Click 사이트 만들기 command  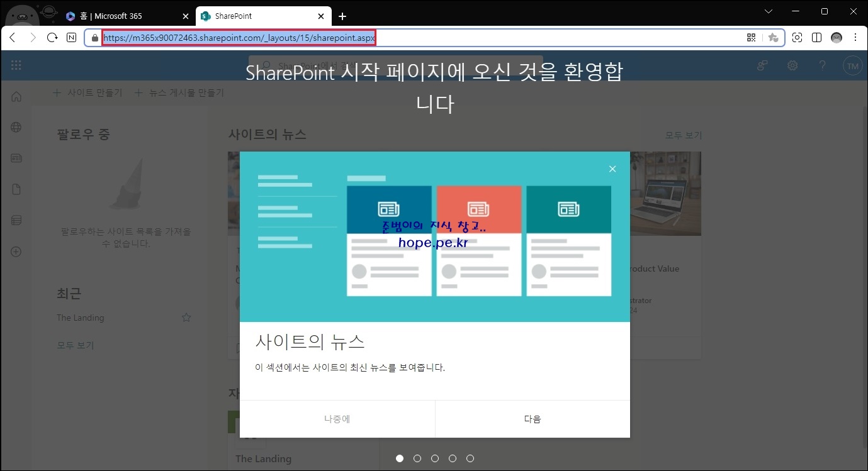[x=87, y=92]
